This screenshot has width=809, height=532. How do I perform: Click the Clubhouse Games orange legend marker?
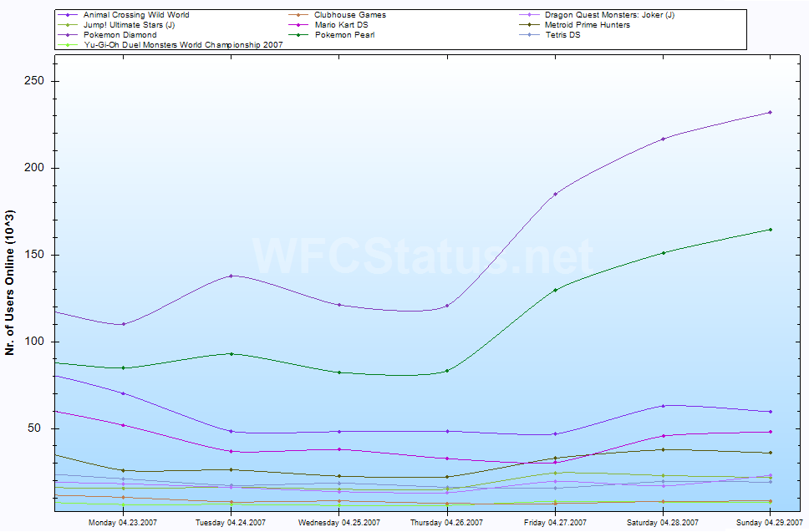(x=299, y=15)
